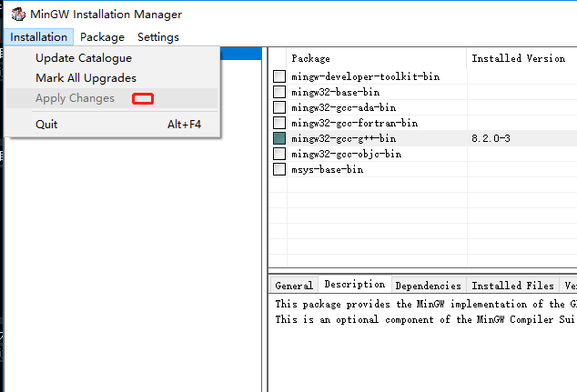Screen dimensions: 577x392
Task: Click the installed mingw32-gcc-g++-bin checkbox
Action: pyautogui.click(x=279, y=138)
